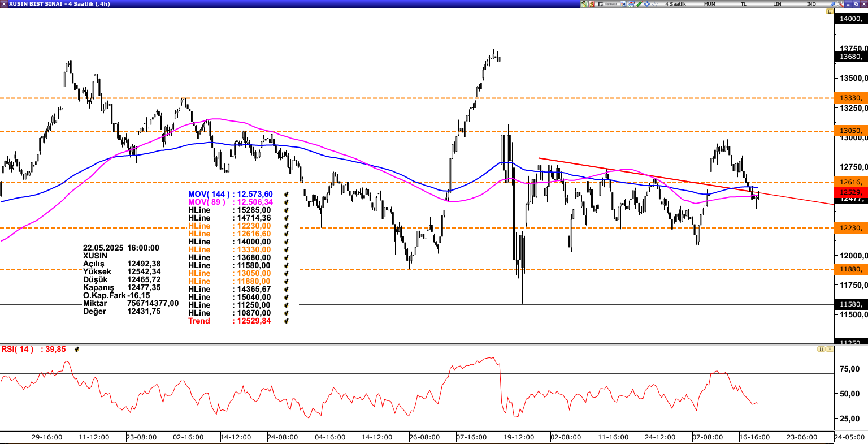This screenshot has width=868, height=444.
Task: Toggle the checkmark for HLine 11880,00
Action: point(287,281)
